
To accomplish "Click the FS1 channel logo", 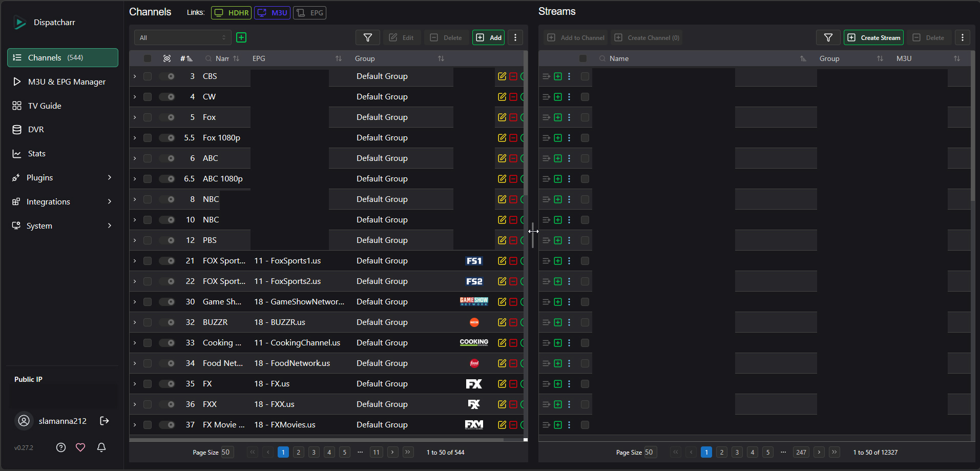I will click(x=474, y=261).
